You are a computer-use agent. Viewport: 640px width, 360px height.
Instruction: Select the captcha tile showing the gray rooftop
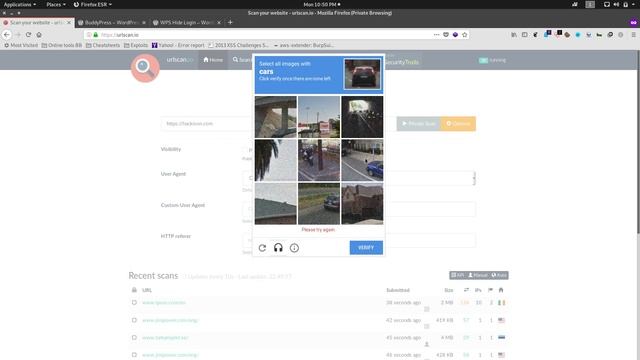[276, 203]
